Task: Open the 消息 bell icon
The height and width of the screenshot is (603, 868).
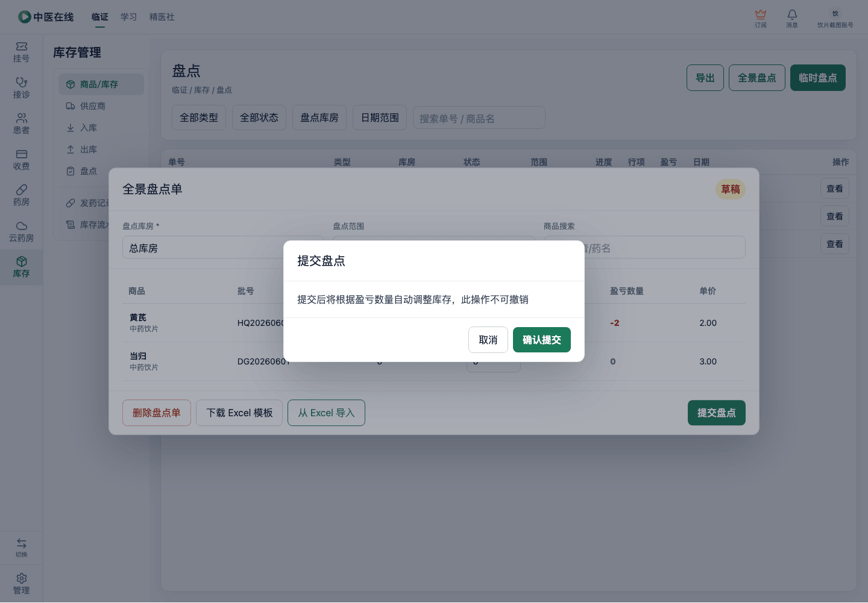Action: (792, 14)
